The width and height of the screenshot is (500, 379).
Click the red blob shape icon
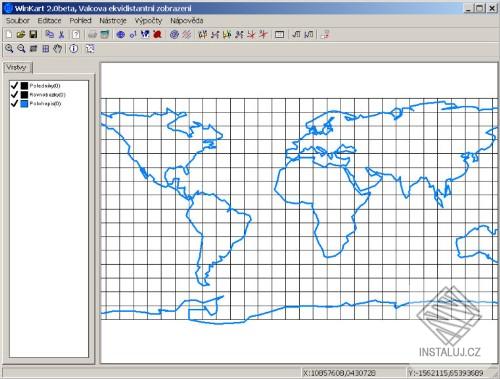pyautogui.click(x=157, y=34)
